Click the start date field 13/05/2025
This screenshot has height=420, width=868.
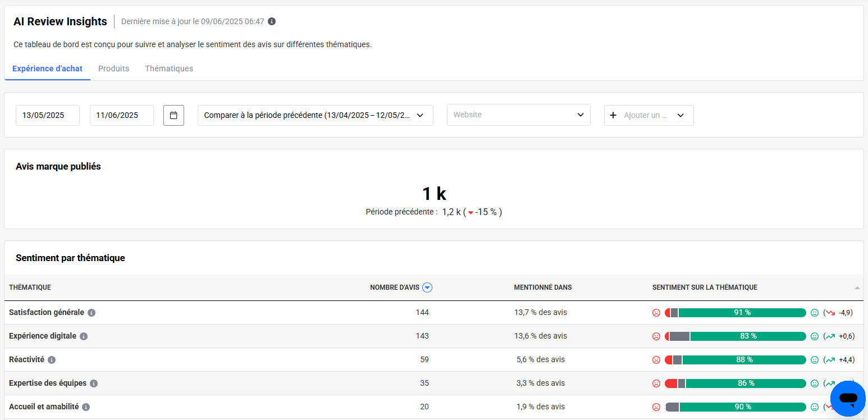[47, 115]
